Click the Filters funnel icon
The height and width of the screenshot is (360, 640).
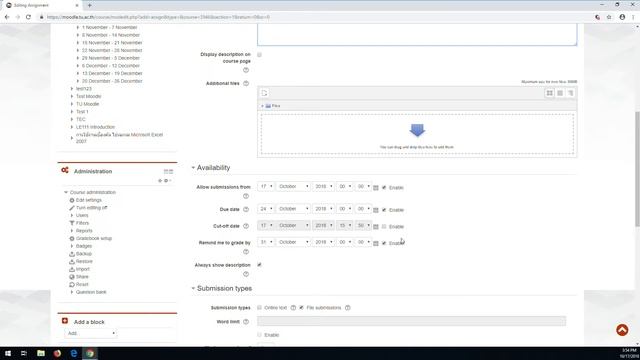tap(72, 223)
